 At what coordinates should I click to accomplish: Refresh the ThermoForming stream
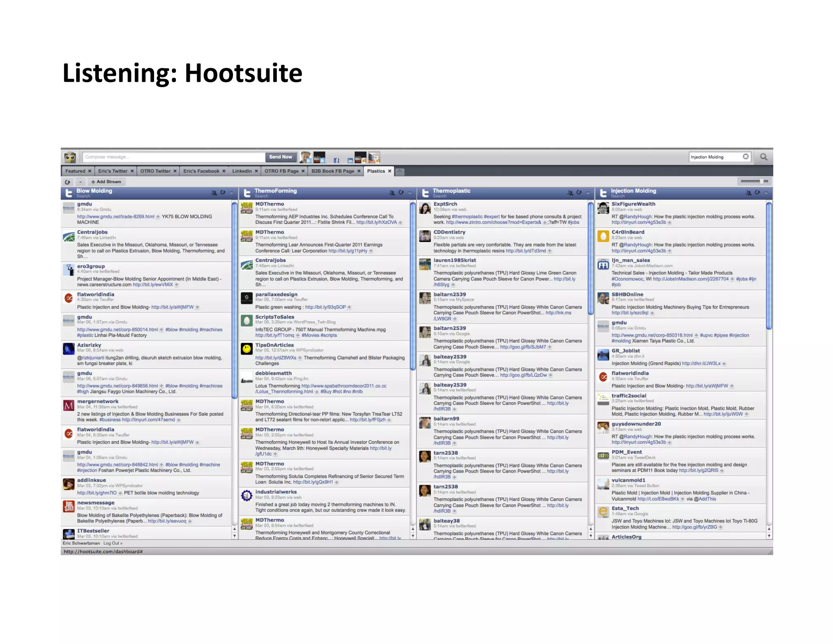(x=401, y=193)
